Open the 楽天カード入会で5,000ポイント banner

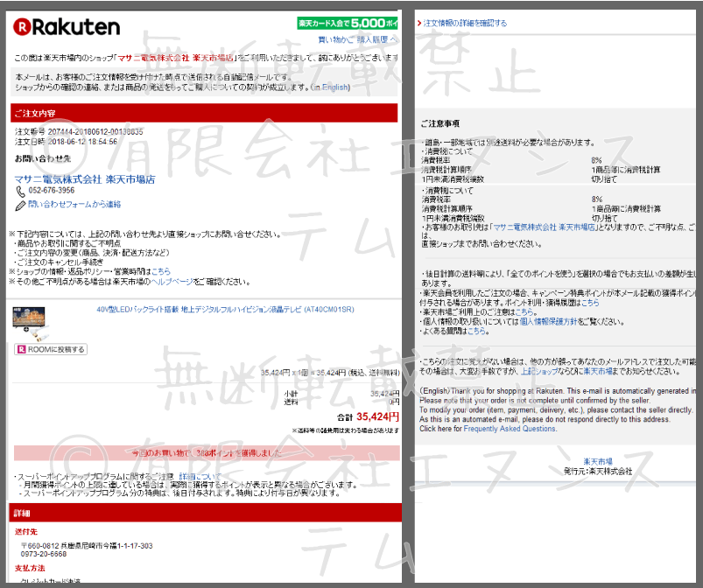[x=348, y=24]
